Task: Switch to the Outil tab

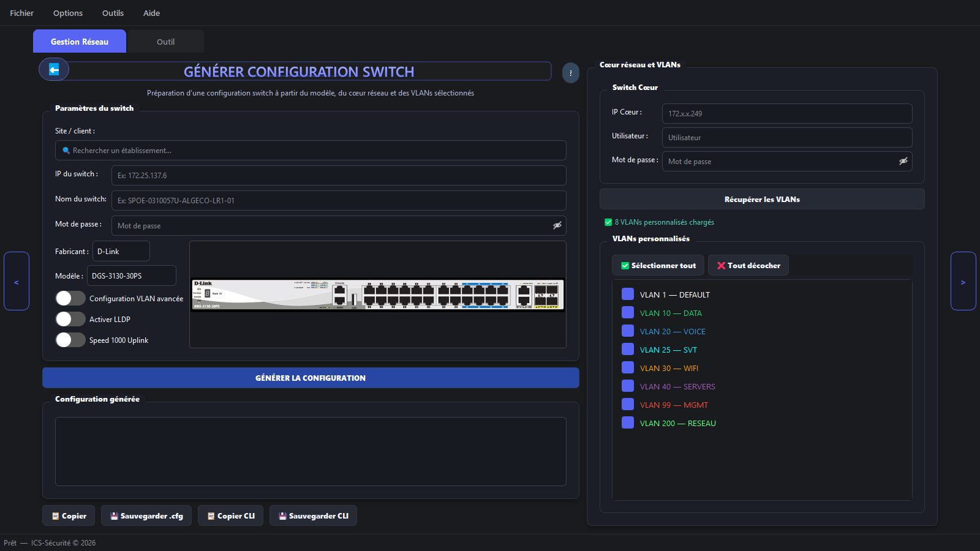Action: tap(165, 42)
